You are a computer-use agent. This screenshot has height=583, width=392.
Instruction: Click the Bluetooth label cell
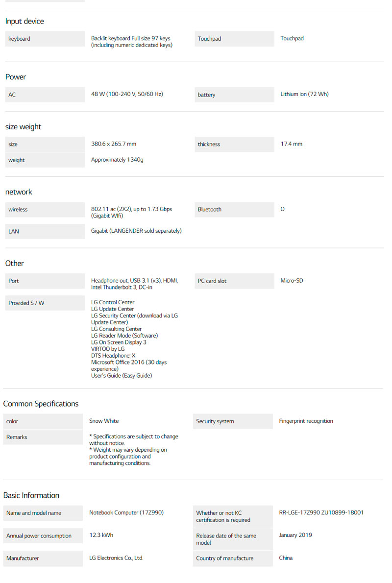234,210
